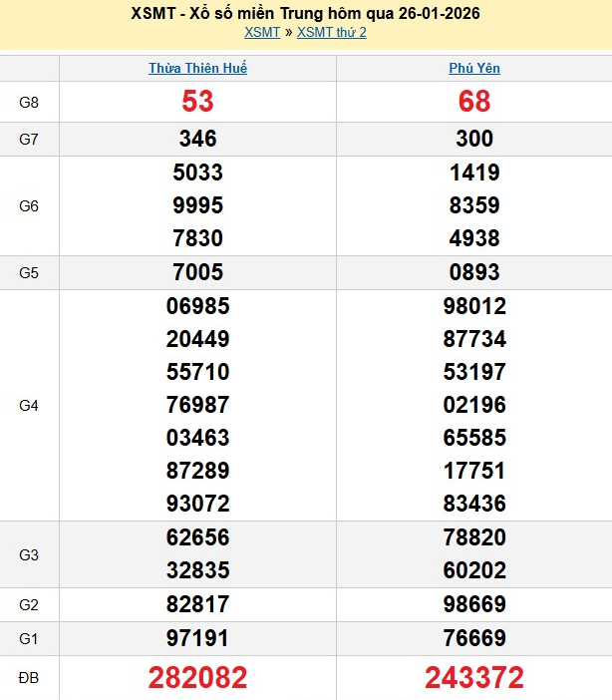Click the G2 result 82817
The height and width of the screenshot is (700, 612).
pyautogui.click(x=197, y=604)
